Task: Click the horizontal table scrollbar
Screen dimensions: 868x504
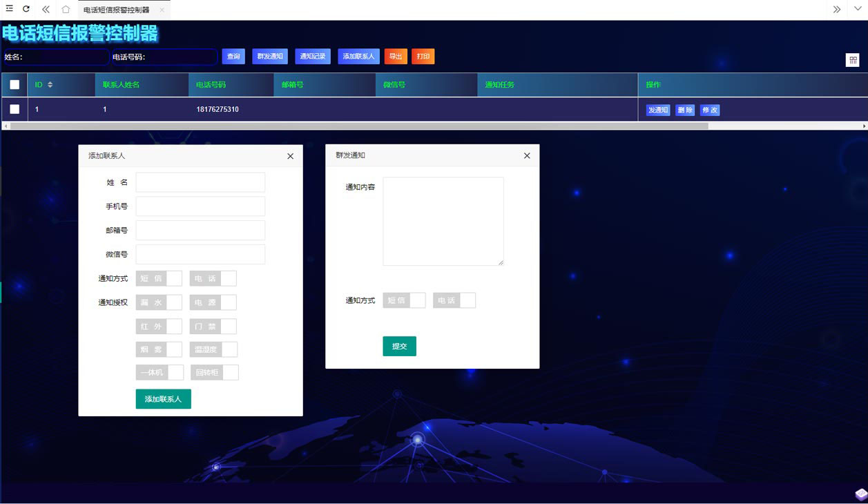Action: pyautogui.click(x=359, y=126)
